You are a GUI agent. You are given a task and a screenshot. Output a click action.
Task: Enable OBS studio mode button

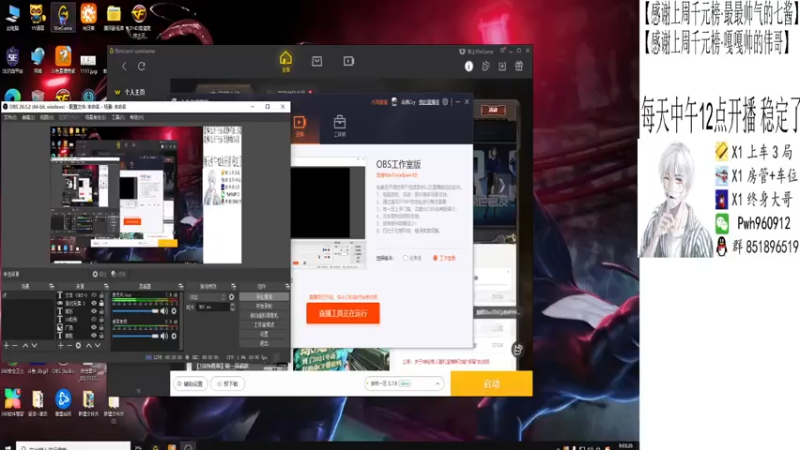pyautogui.click(x=264, y=324)
